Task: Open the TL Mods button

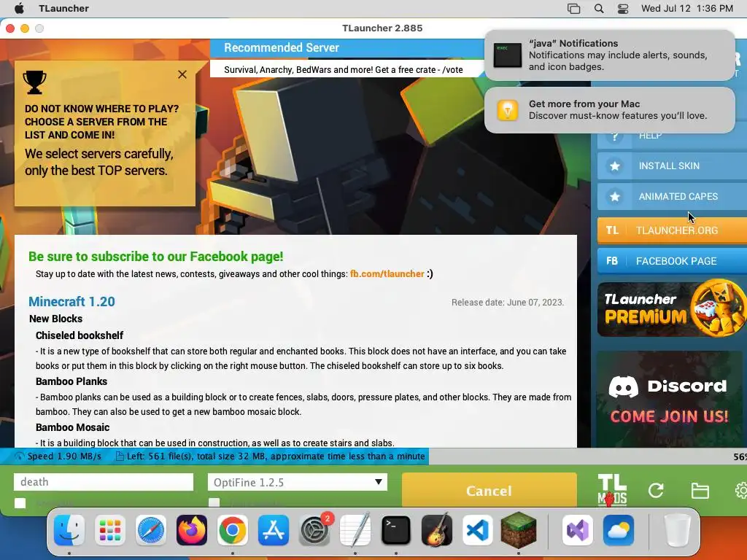Action: coord(612,490)
